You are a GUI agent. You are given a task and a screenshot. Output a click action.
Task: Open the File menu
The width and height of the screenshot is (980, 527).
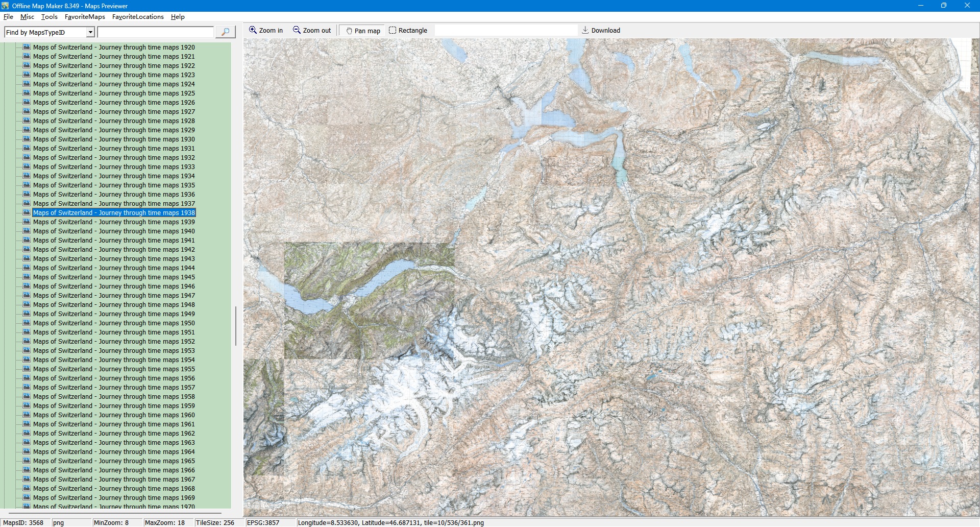tap(8, 17)
